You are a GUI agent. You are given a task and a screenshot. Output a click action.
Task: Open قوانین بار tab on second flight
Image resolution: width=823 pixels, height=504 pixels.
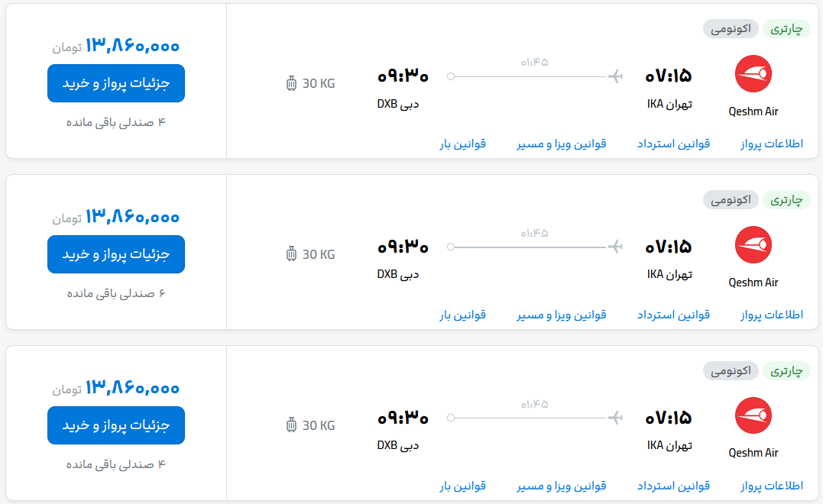coord(462,315)
